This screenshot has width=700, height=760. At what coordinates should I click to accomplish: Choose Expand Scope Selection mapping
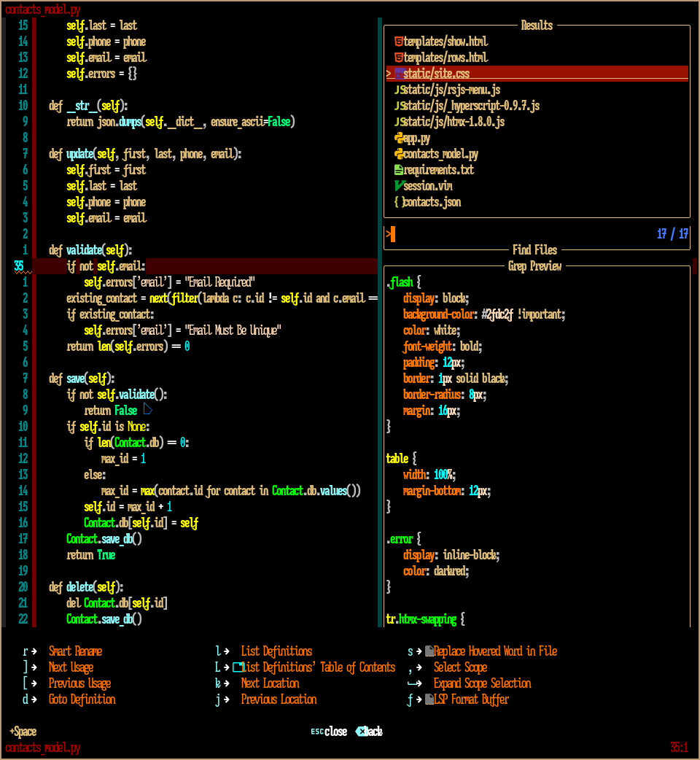pos(482,683)
